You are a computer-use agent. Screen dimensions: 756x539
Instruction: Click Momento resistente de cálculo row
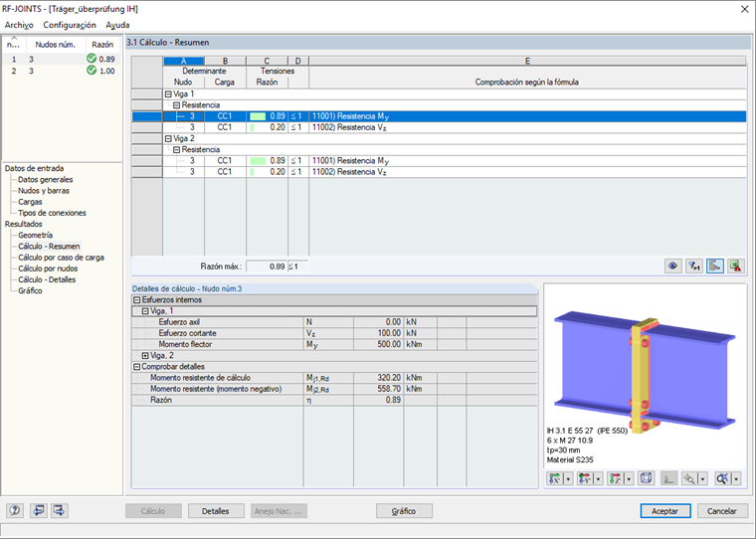(334, 378)
